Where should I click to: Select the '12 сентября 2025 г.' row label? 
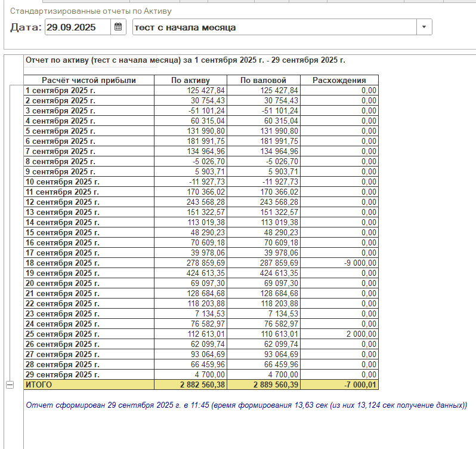89,202
